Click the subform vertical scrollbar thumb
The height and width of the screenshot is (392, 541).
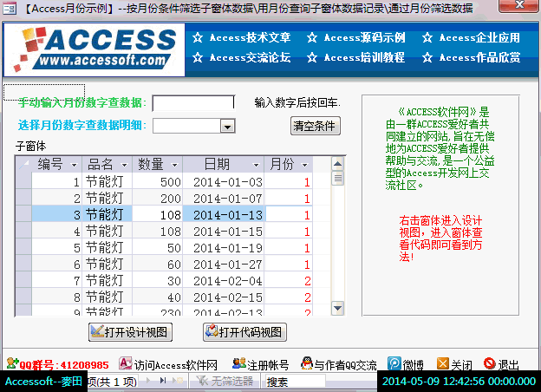click(338, 178)
